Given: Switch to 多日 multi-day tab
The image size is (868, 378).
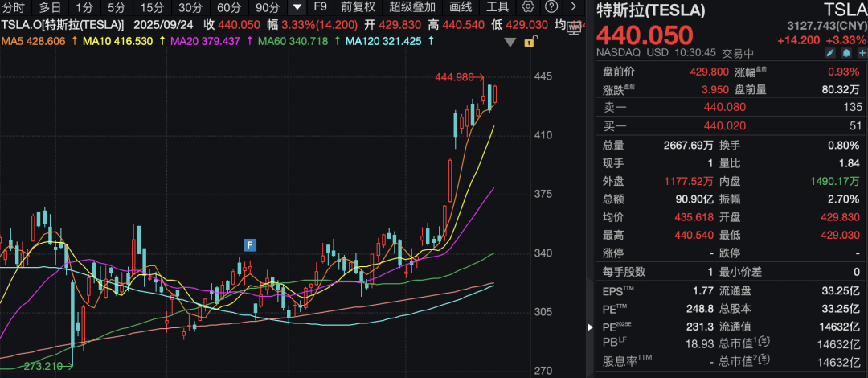Looking at the screenshot, I should point(49,7).
